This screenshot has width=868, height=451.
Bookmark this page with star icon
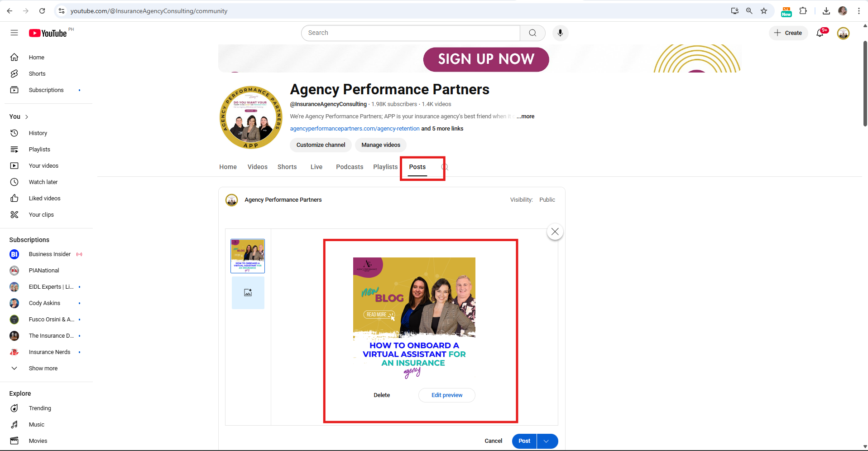coord(764,11)
